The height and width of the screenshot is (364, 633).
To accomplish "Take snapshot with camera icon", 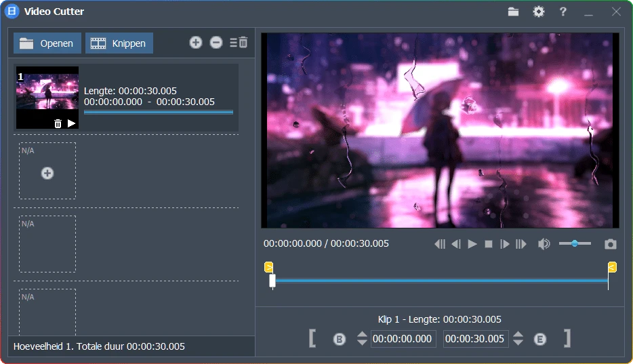I will tap(611, 244).
